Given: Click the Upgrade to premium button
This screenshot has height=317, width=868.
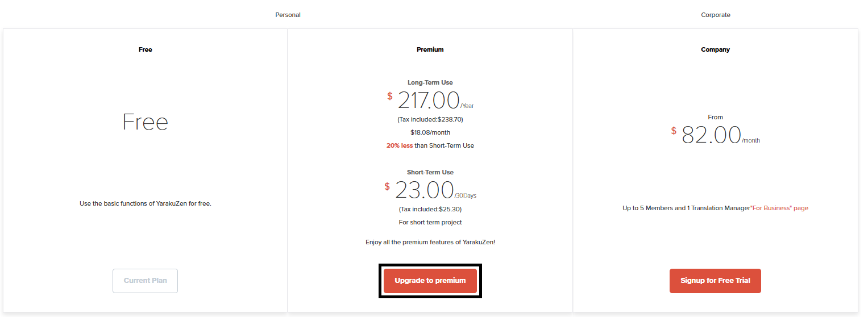Looking at the screenshot, I should (430, 281).
